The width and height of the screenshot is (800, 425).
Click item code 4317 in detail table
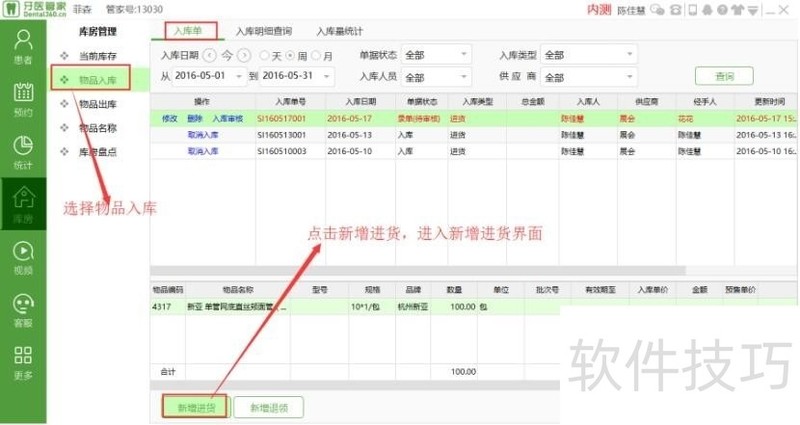[x=161, y=307]
